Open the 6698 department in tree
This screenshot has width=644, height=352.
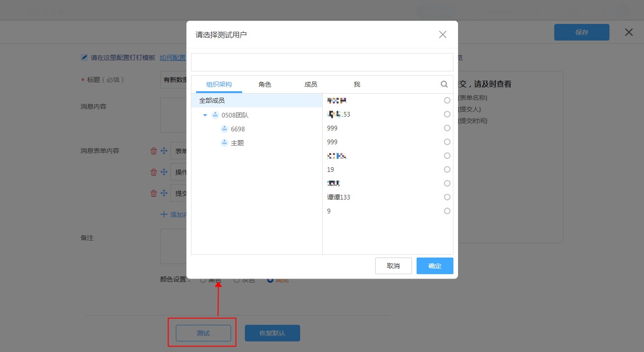click(x=238, y=129)
